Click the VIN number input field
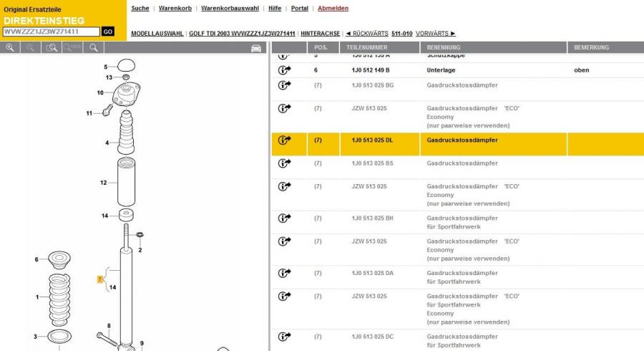The image size is (644, 351). [50, 32]
